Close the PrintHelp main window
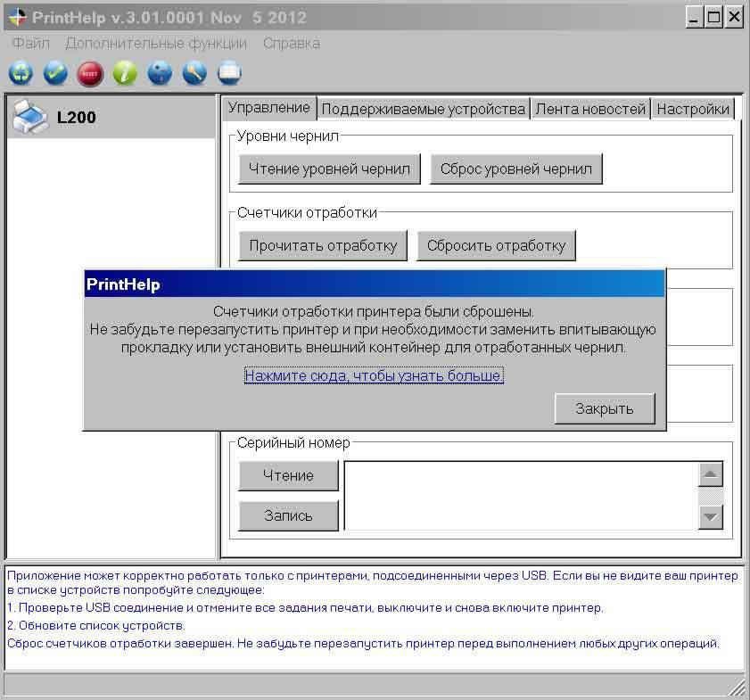Screen dimensions: 750x700 coord(734,17)
